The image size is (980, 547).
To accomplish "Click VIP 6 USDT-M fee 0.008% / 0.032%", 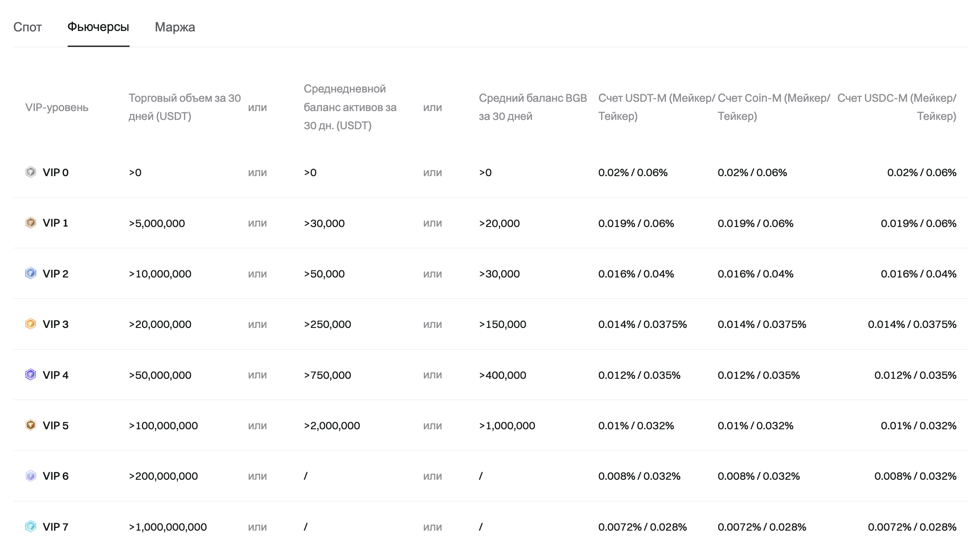I will pos(639,476).
